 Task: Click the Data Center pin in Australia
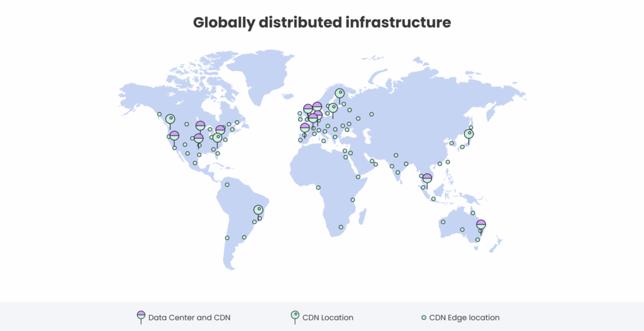coord(481,224)
